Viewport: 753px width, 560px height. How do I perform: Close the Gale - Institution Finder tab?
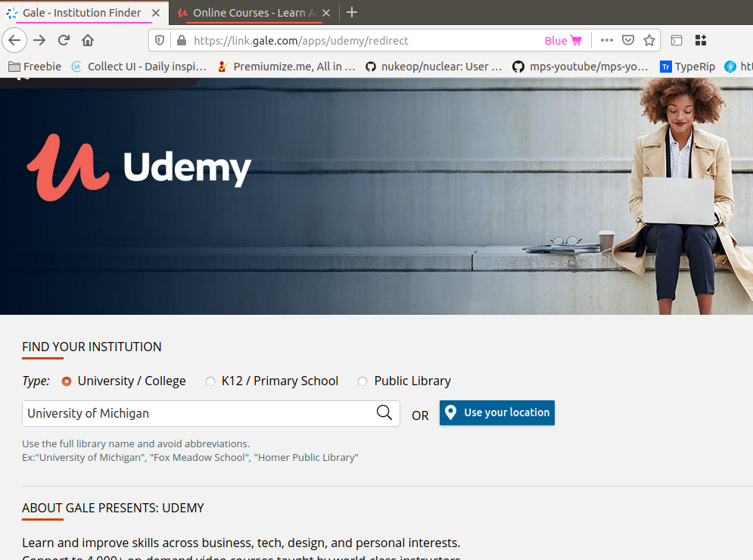point(156,13)
